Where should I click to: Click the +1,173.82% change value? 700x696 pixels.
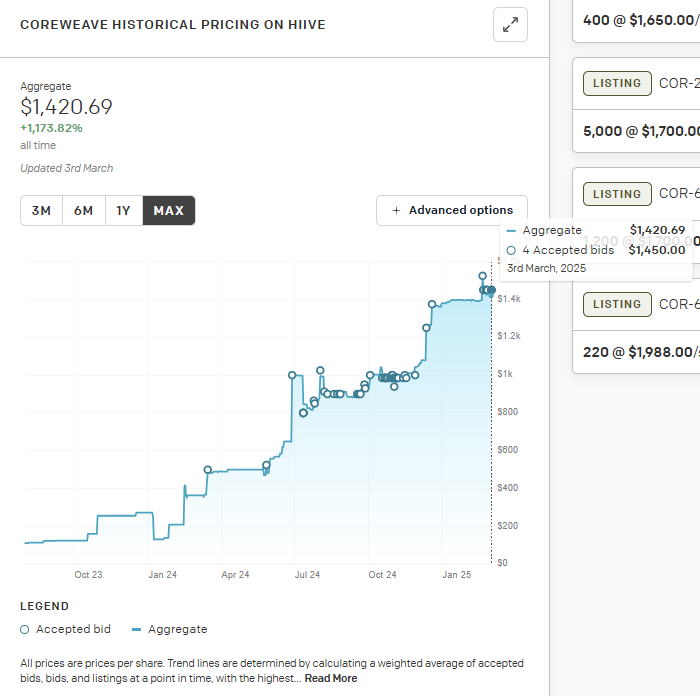click(x=51, y=128)
